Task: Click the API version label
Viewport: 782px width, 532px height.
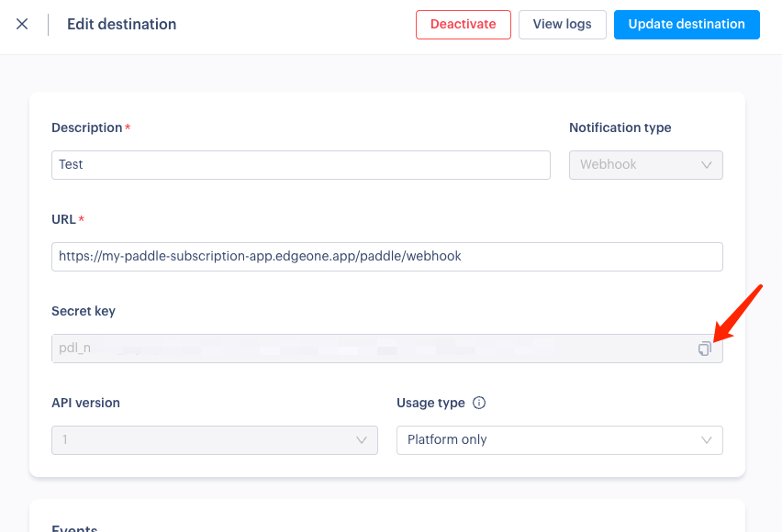Action: click(85, 403)
